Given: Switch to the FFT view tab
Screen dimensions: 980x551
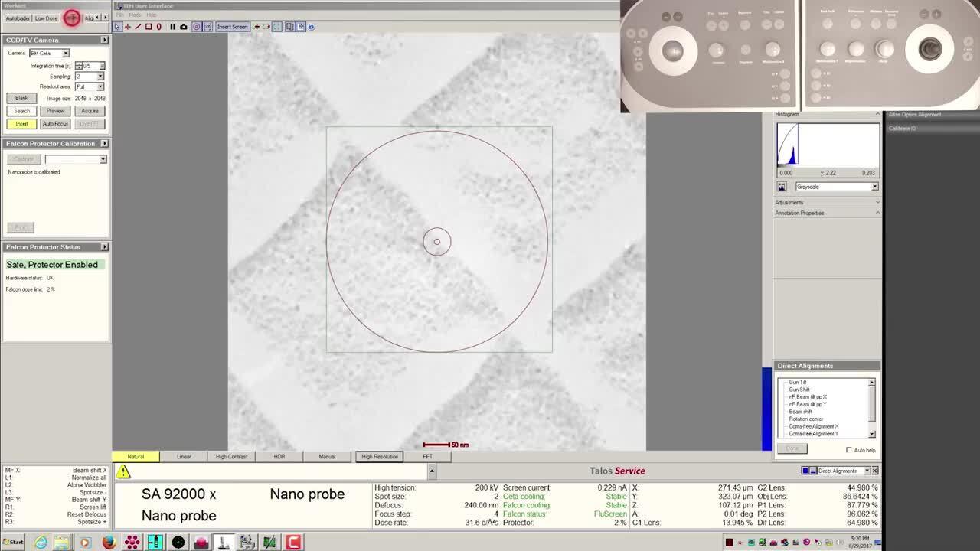Looking at the screenshot, I should pyautogui.click(x=427, y=457).
